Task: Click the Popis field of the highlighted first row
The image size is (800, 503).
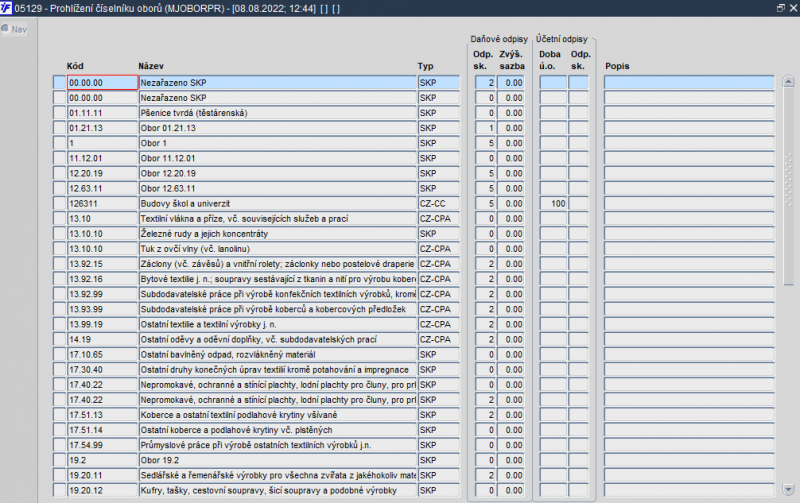Action: (x=689, y=83)
